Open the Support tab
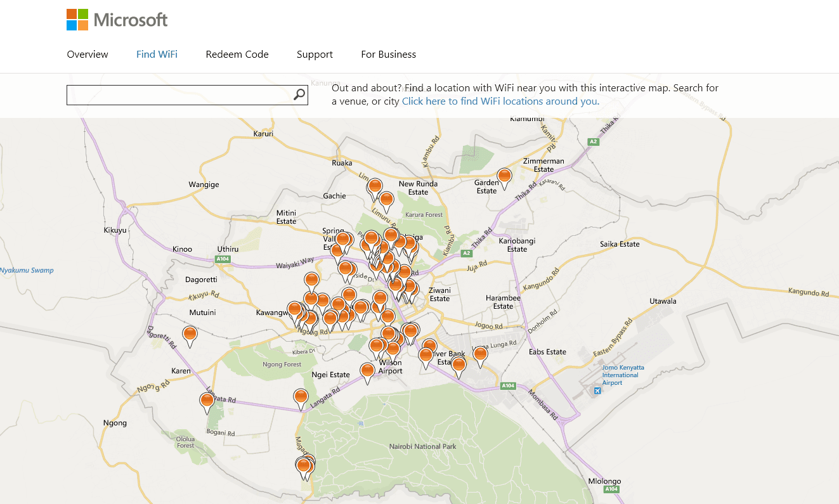 [x=315, y=55]
